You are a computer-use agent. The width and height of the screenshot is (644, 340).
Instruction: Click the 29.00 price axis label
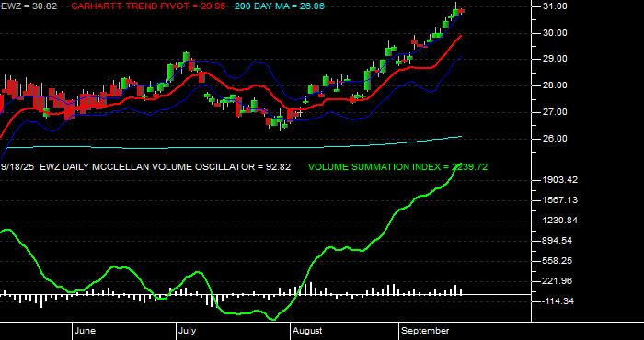pos(555,59)
